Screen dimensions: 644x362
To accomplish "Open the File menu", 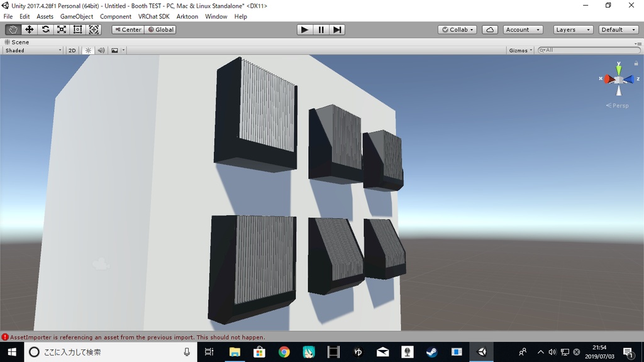I will click(x=8, y=16).
